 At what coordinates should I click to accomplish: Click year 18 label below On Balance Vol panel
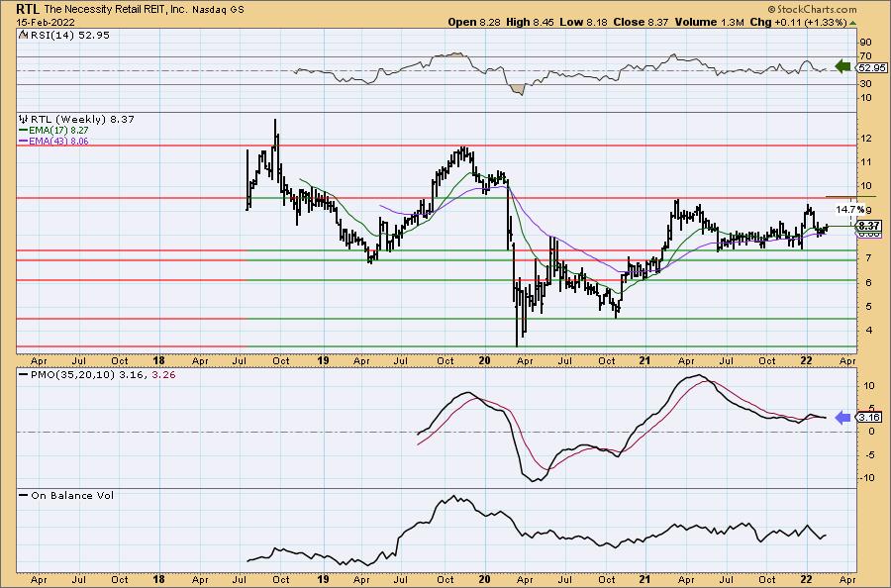click(x=159, y=579)
